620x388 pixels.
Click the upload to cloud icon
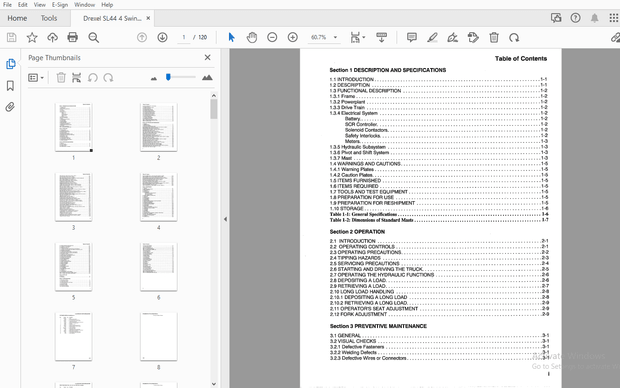click(52, 38)
